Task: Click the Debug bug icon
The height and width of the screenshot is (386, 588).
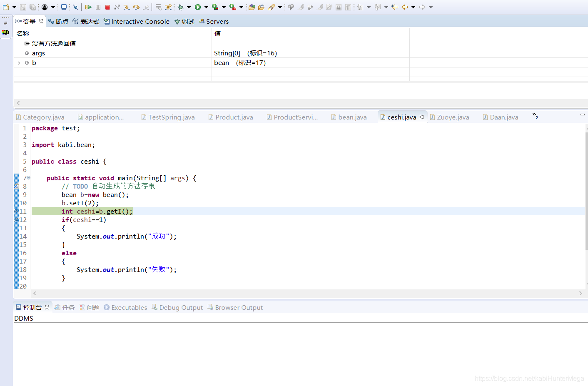Action: coord(180,7)
